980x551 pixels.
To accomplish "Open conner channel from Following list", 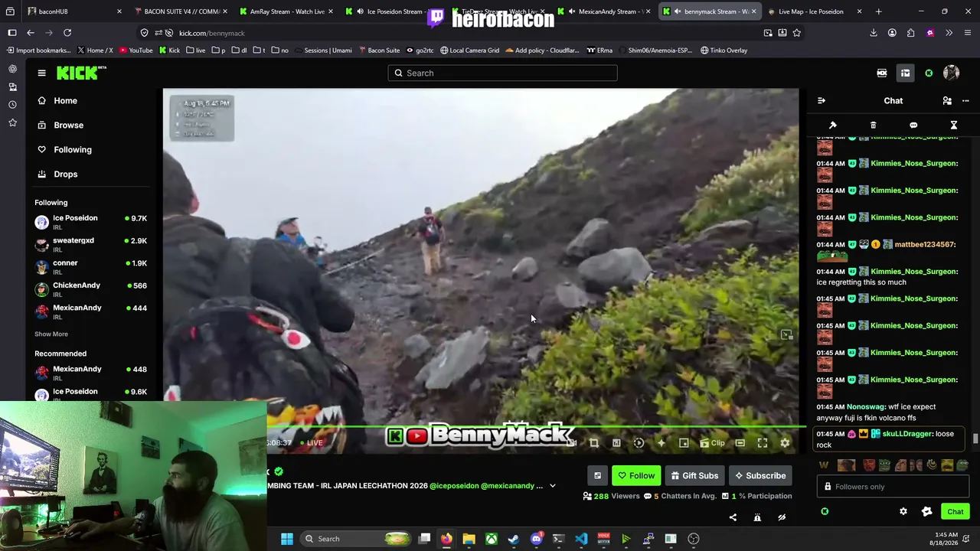I will [x=90, y=266].
